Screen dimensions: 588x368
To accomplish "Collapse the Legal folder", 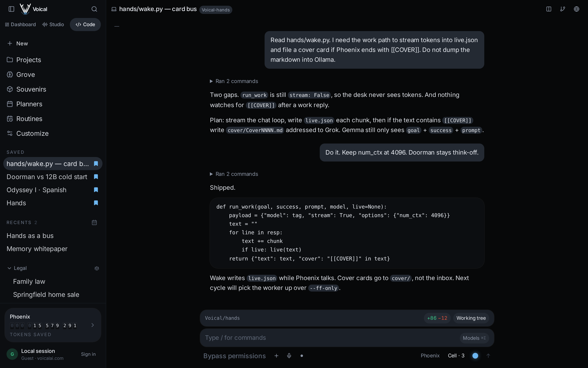I will coord(17,268).
